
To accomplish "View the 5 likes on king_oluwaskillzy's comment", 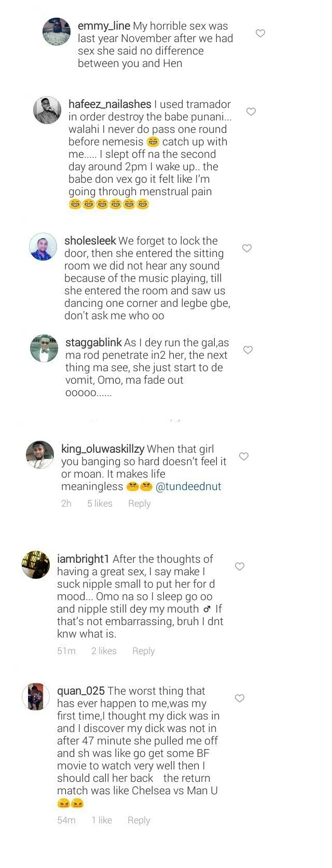I will (x=100, y=504).
